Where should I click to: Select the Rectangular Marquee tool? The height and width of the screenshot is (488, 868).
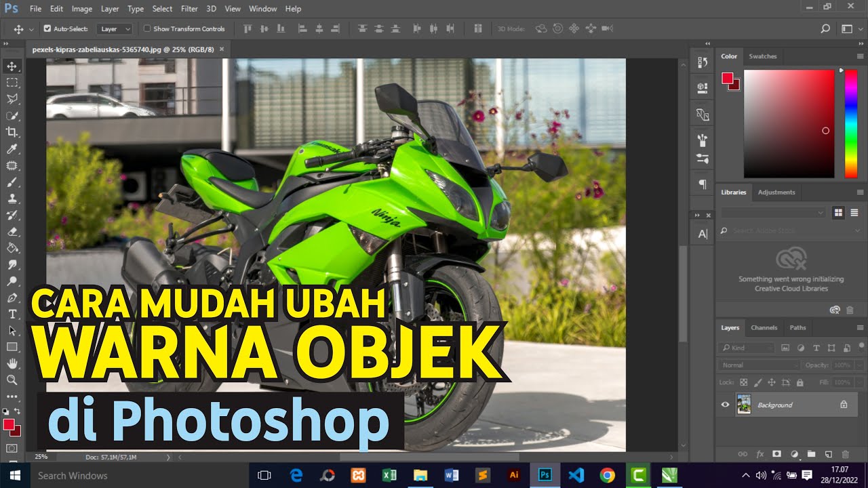[12, 83]
